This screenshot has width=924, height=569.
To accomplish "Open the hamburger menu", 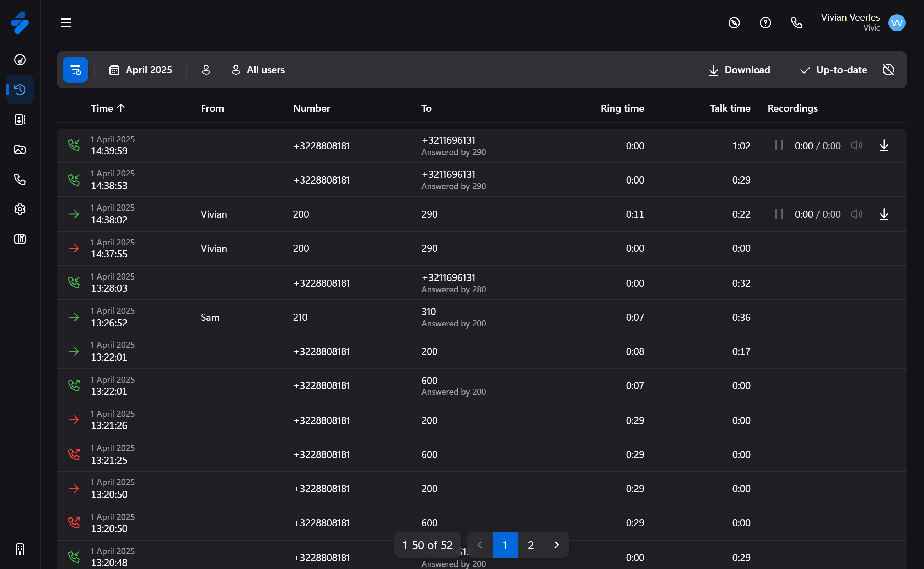I will coord(66,23).
